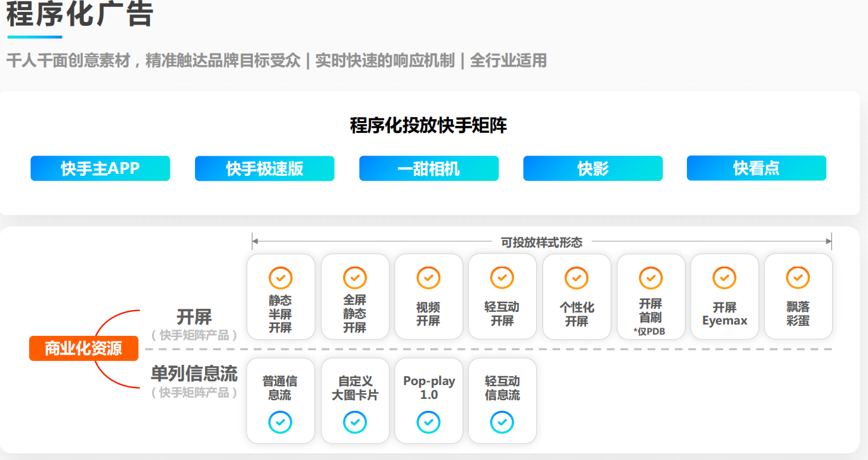This screenshot has width=868, height=460.
Task: Select the 个性化开屏 card text
Action: (x=577, y=314)
